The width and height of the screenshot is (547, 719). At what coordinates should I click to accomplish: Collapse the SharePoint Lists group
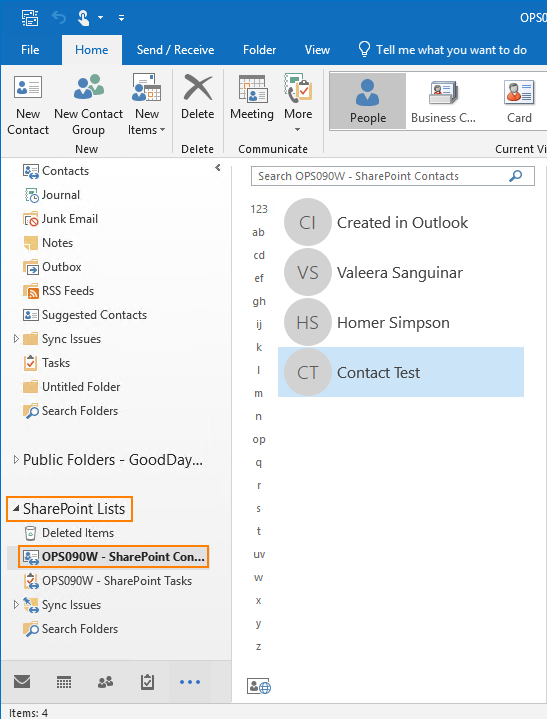pos(16,508)
